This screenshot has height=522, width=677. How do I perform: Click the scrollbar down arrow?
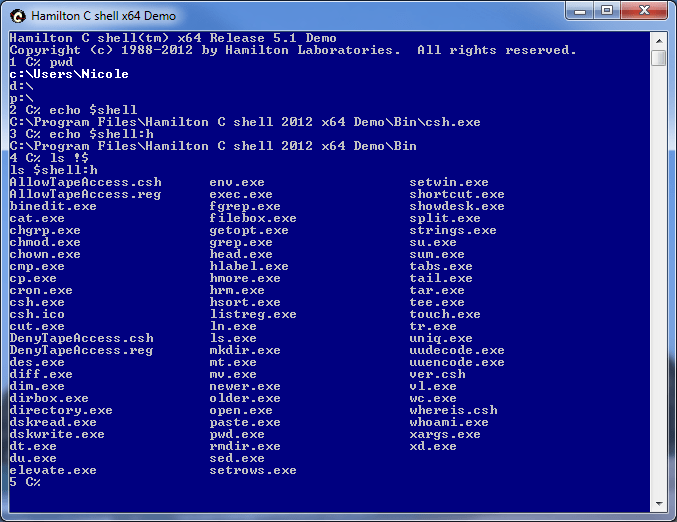point(659,503)
